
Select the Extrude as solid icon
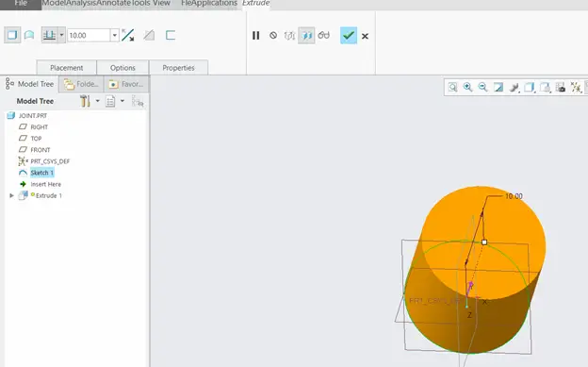[x=12, y=35]
